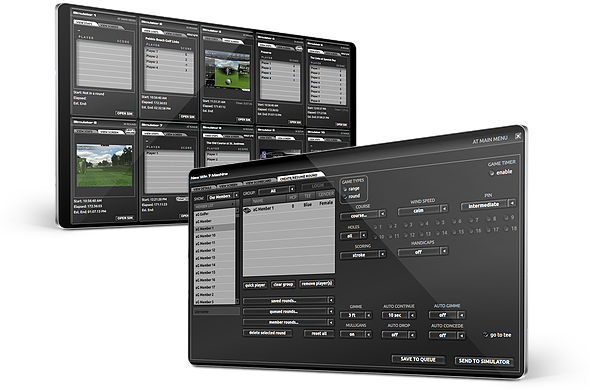Toggle the go to tee option
This screenshot has height=390, width=590.
pos(485,334)
